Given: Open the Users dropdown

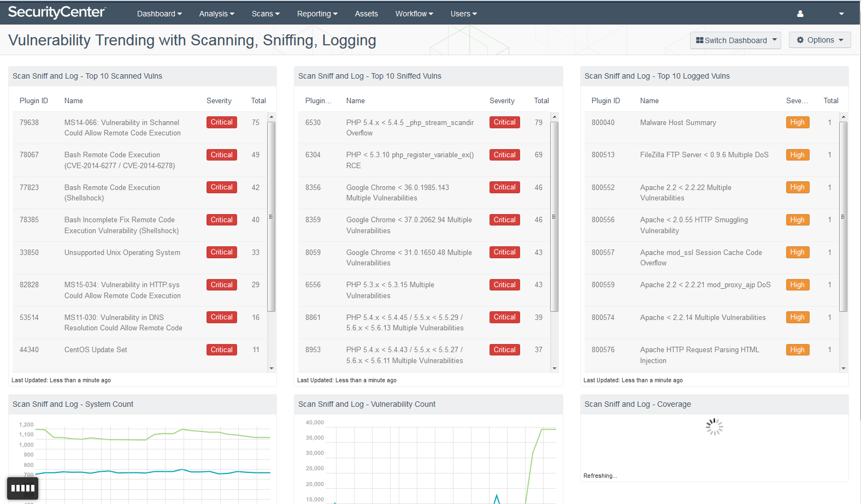Looking at the screenshot, I should pyautogui.click(x=464, y=14).
